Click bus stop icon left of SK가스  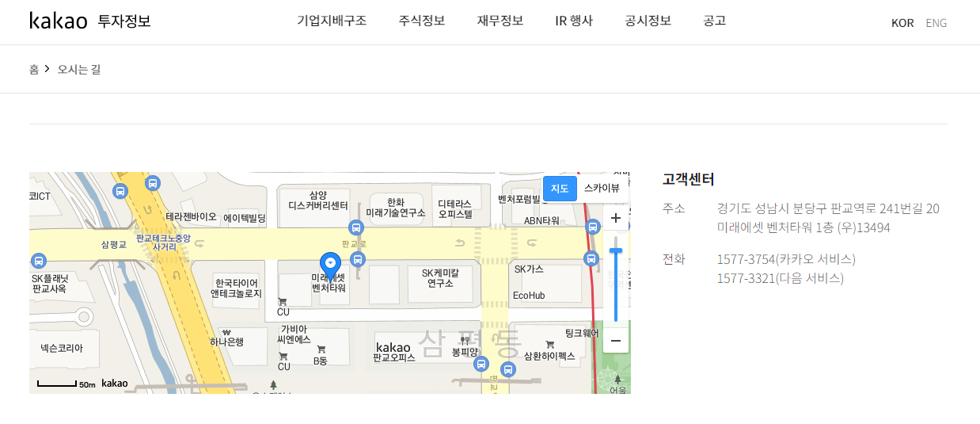click(591, 258)
